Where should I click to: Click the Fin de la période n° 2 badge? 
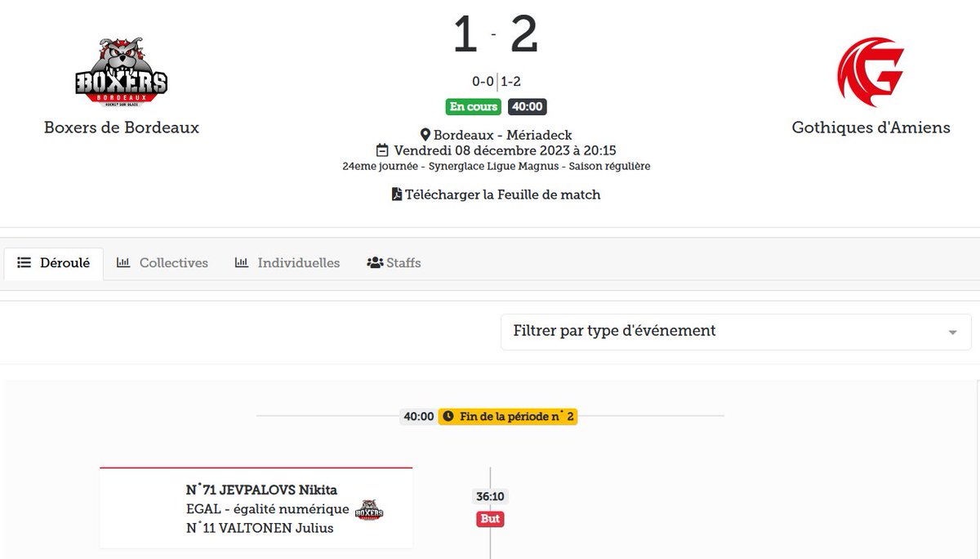[x=508, y=417]
